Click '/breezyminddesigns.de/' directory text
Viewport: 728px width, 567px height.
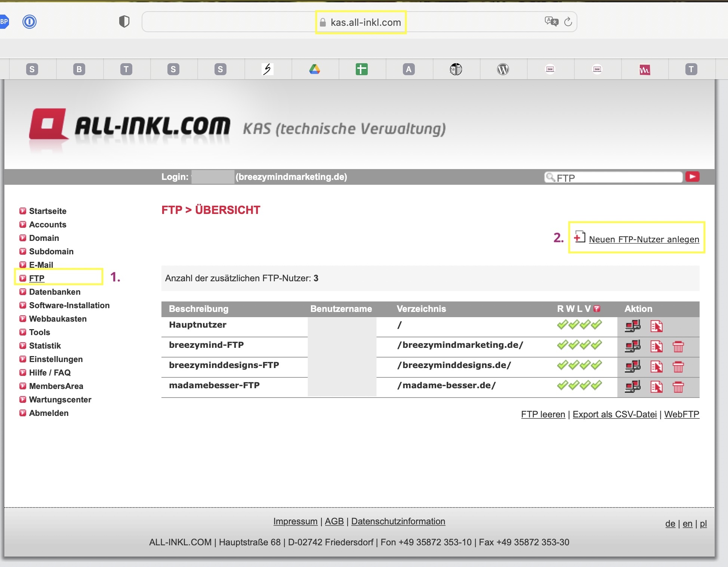pos(454,365)
